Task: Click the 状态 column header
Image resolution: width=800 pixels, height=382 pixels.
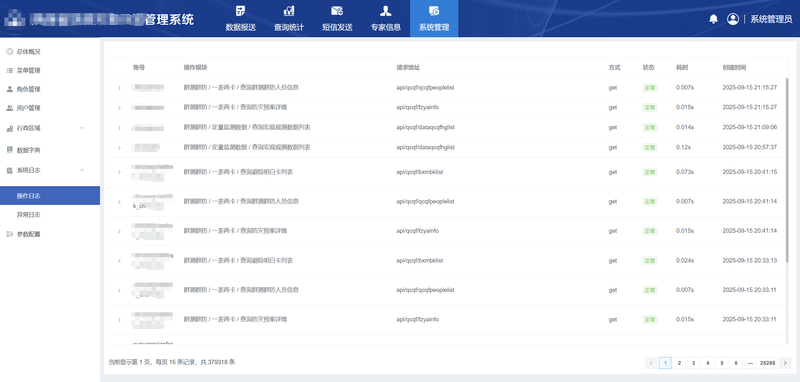Action: coord(648,67)
